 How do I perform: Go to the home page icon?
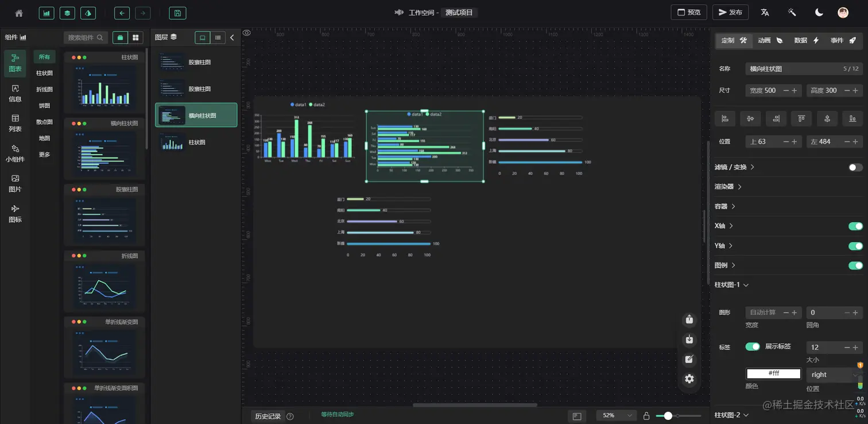pos(19,13)
